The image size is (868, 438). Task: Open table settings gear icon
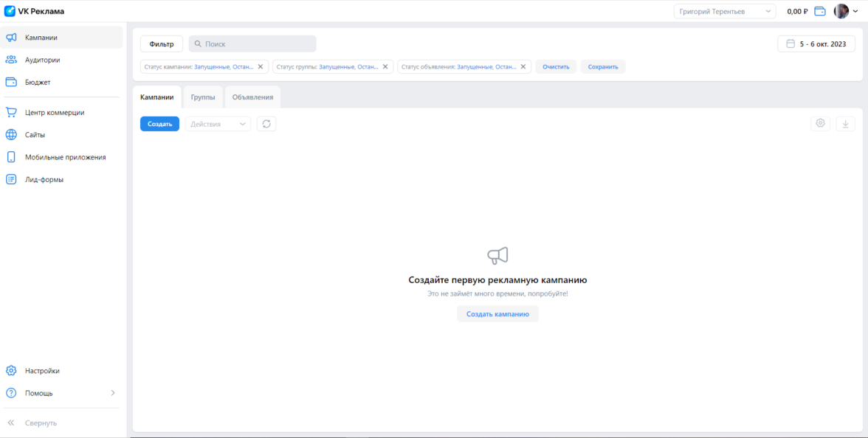(x=820, y=124)
